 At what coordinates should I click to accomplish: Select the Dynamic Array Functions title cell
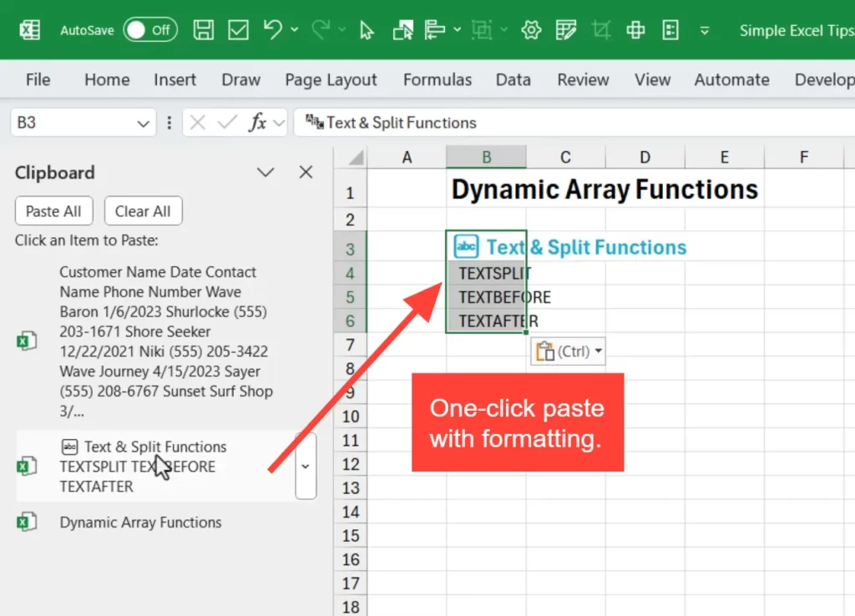click(x=487, y=189)
